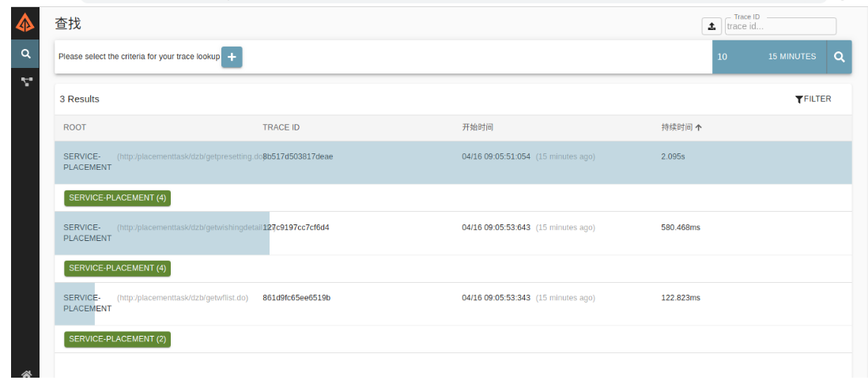
Task: Click SERVICE-PLACEMENT (4) badge under first trace
Action: coord(117,198)
